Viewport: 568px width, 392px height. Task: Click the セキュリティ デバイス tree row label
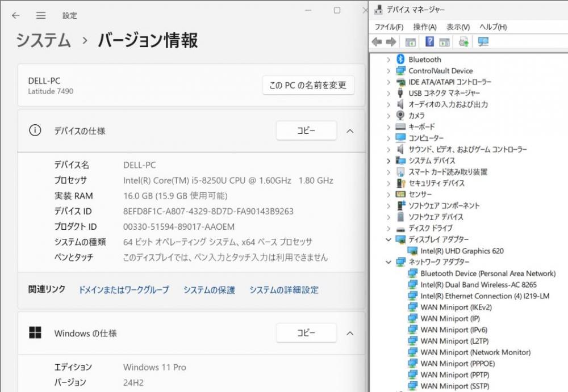436,183
